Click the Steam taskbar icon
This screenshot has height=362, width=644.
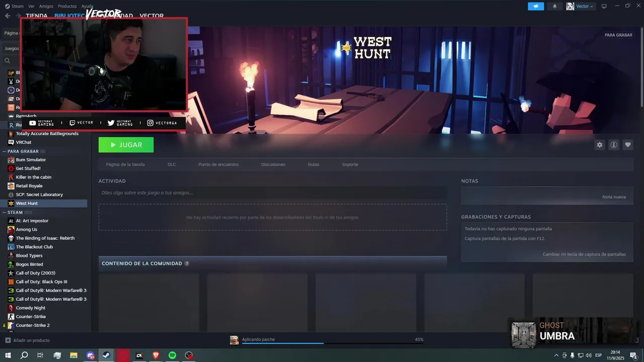click(x=107, y=355)
